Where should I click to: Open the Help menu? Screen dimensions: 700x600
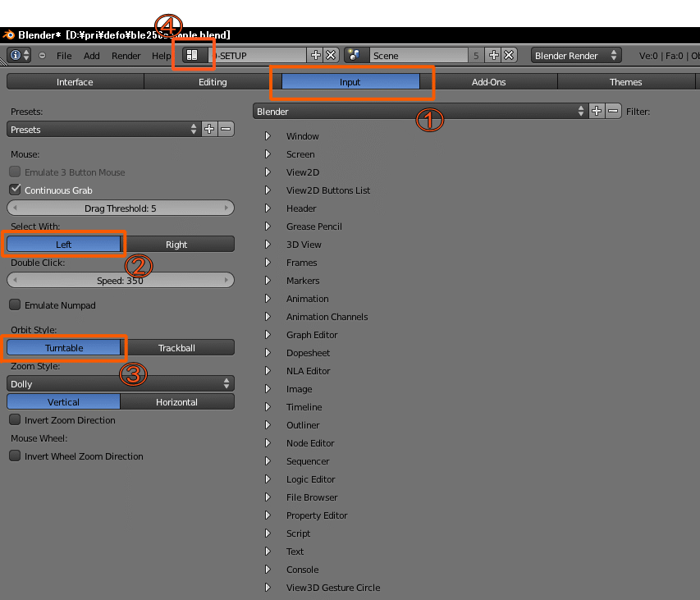click(x=161, y=56)
